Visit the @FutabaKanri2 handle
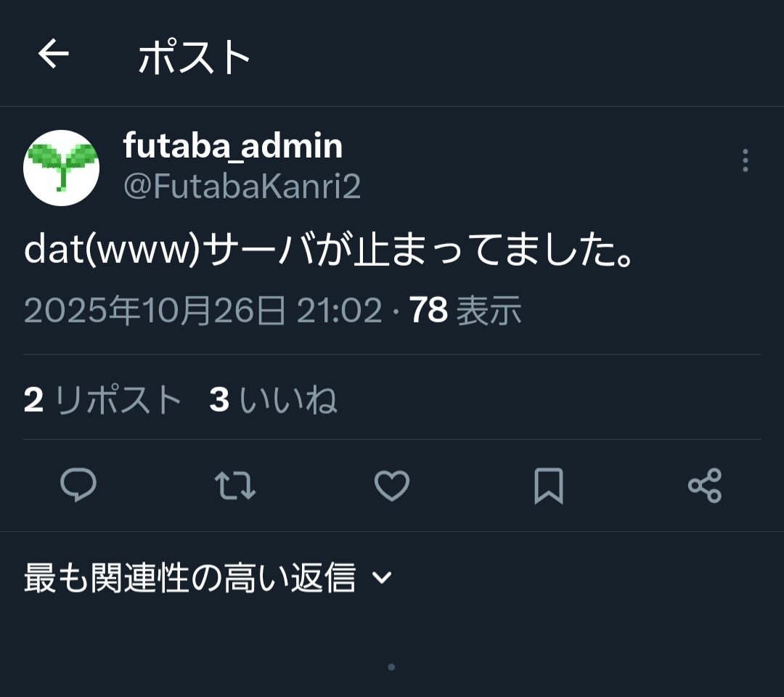Image resolution: width=784 pixels, height=697 pixels. (x=242, y=187)
